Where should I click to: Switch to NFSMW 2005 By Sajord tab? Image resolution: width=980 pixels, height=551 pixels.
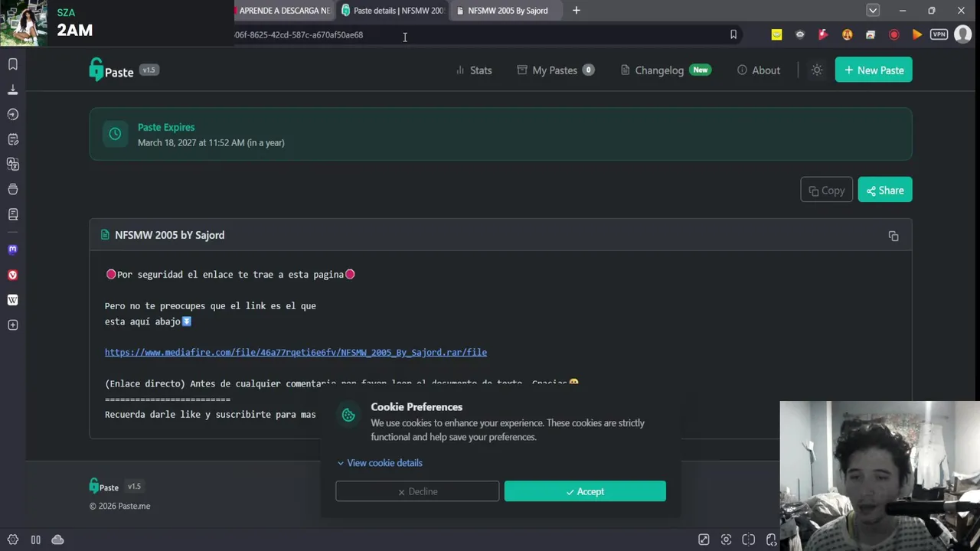pos(508,11)
